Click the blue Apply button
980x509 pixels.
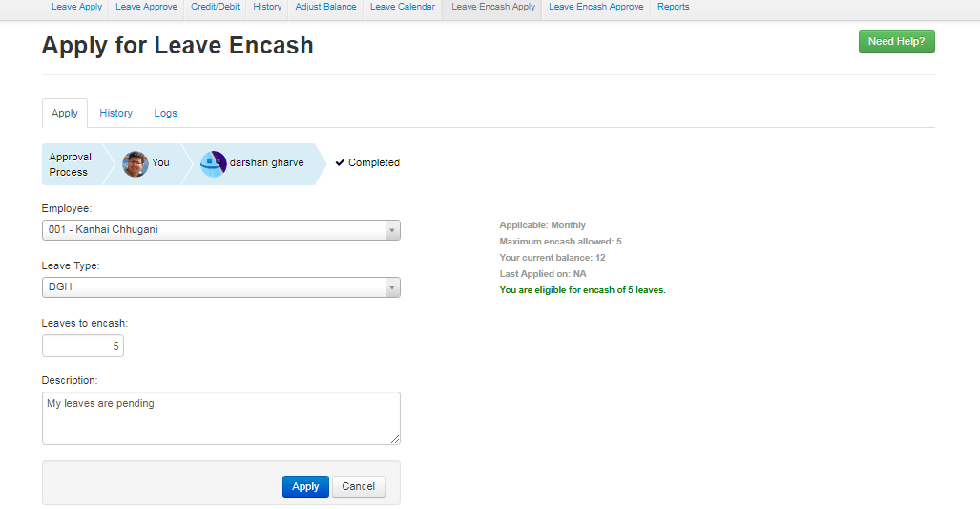pyautogui.click(x=305, y=486)
